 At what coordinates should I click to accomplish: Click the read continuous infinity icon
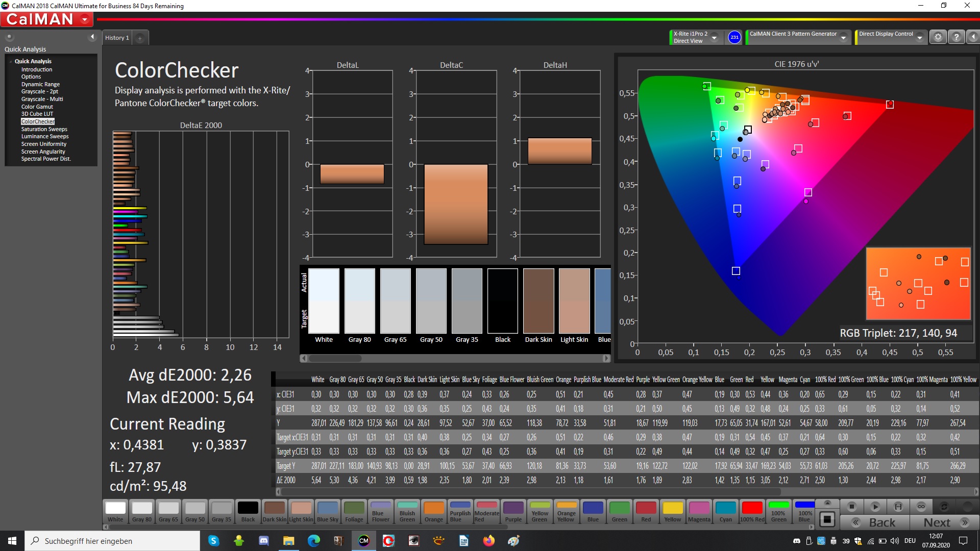click(921, 507)
